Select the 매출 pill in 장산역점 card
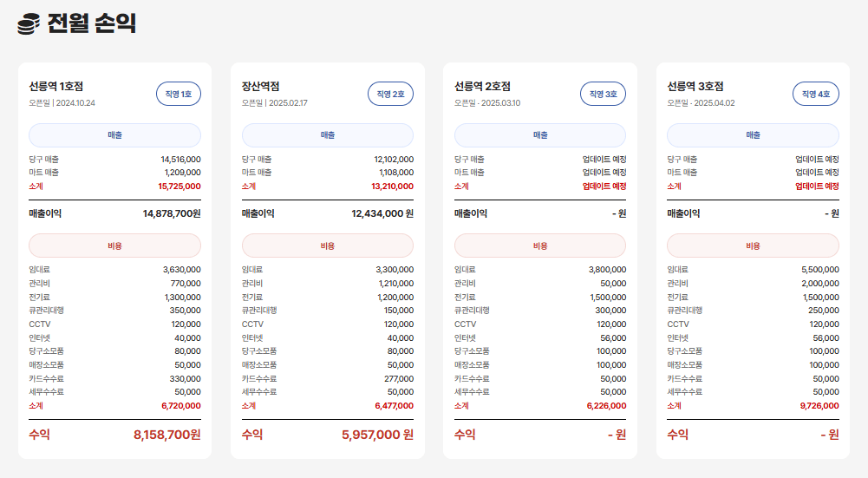Screen dimensions: 868x478 [328, 135]
